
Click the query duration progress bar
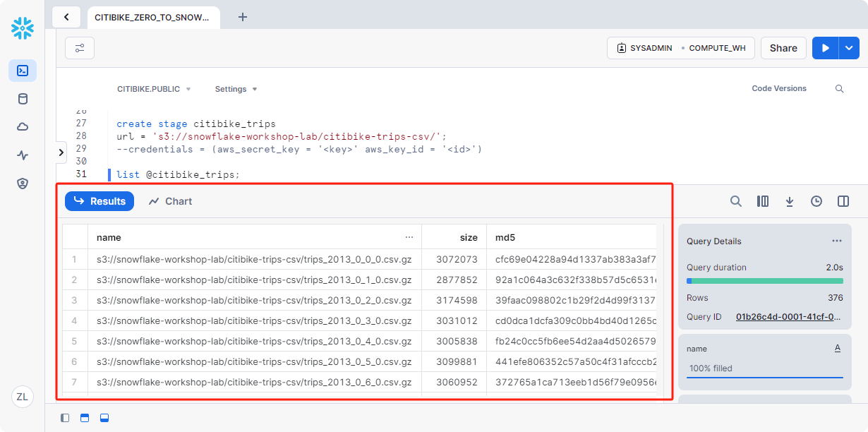pos(764,281)
